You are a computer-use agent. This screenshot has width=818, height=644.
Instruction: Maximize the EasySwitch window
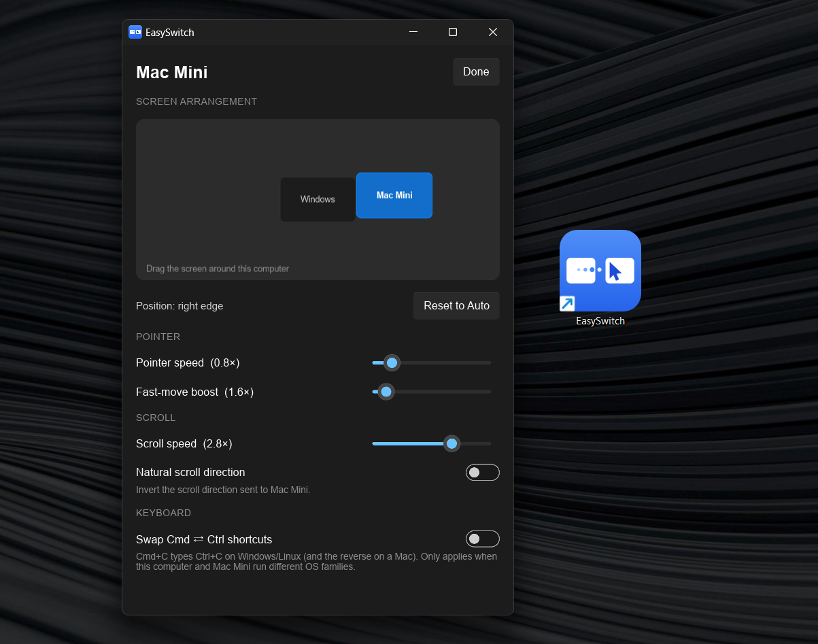pyautogui.click(x=453, y=32)
